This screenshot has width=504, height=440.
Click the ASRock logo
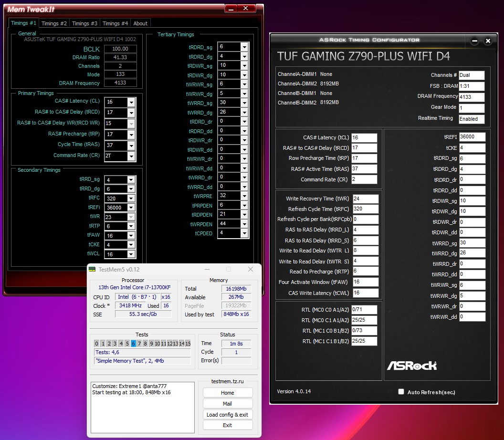[x=412, y=366]
